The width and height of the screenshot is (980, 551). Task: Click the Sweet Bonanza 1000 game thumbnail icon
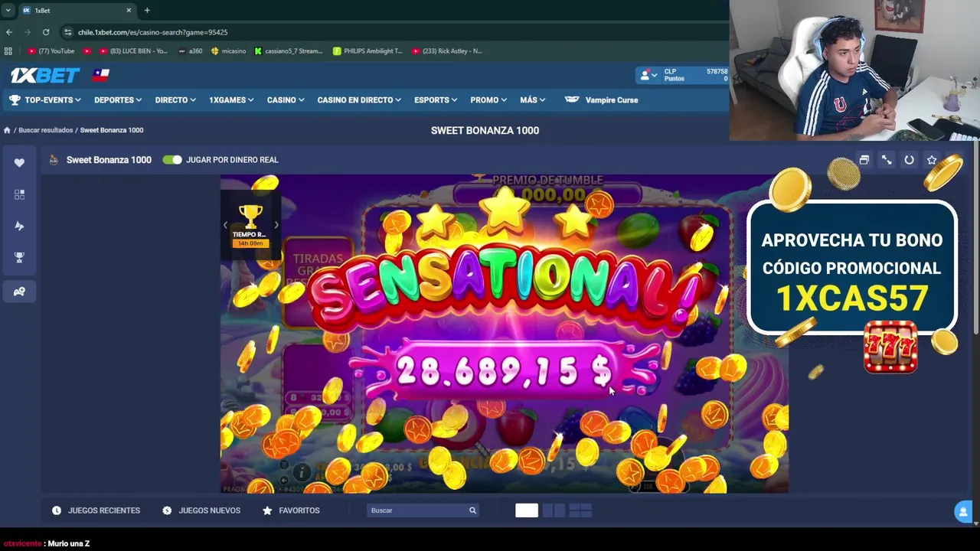click(x=54, y=160)
